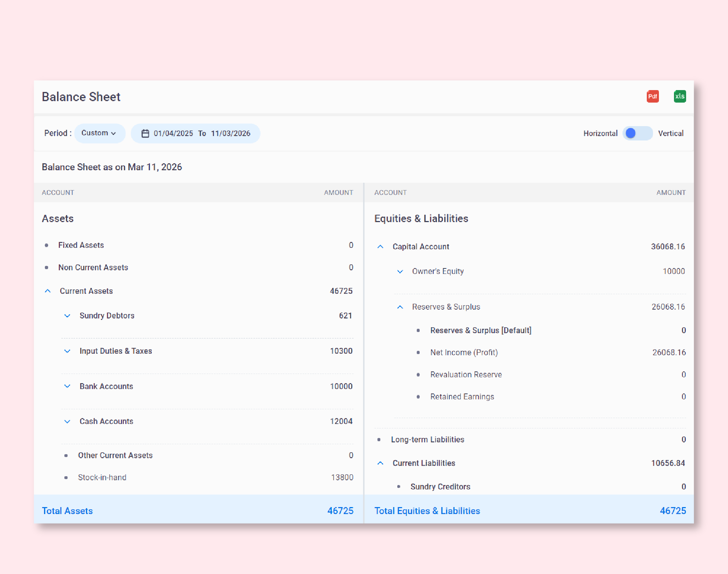
Task: Expand Owner's Equity chevron
Action: click(x=400, y=271)
